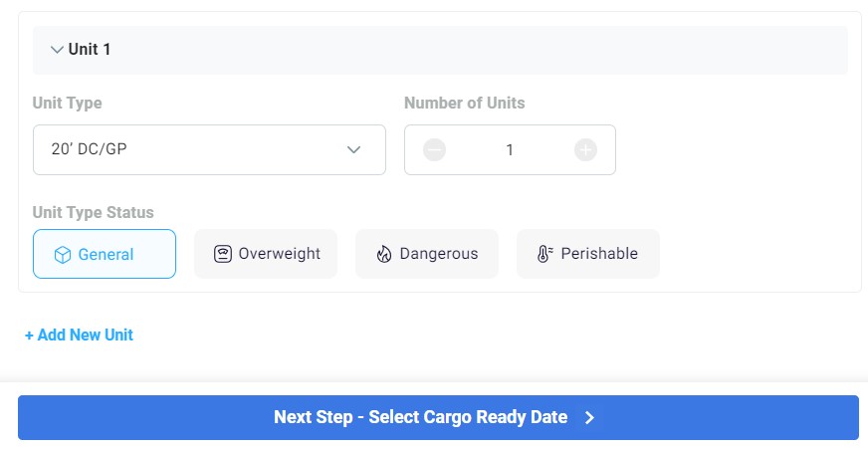Collapse the Unit 1 section chevron
The width and height of the screenshot is (868, 450).
click(57, 50)
